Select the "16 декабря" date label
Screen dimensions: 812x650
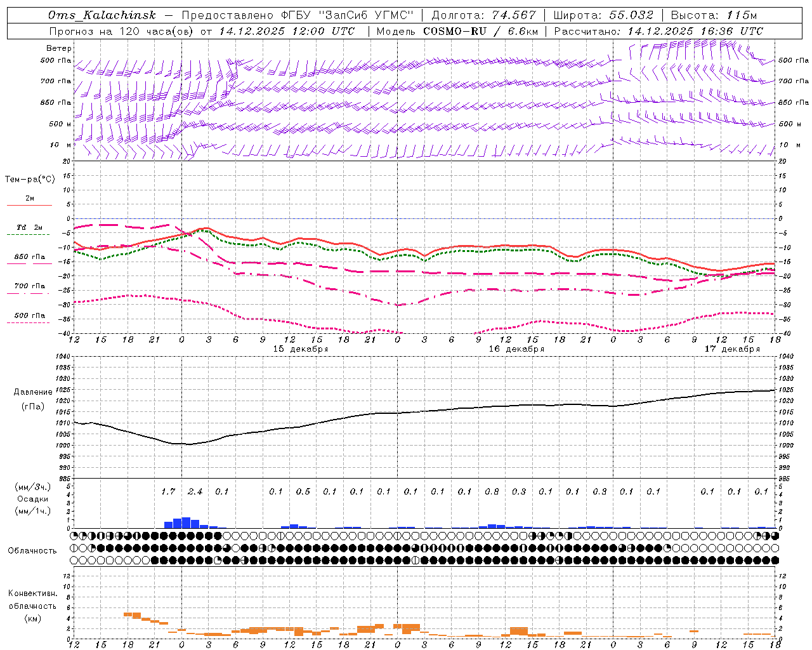[x=516, y=349]
